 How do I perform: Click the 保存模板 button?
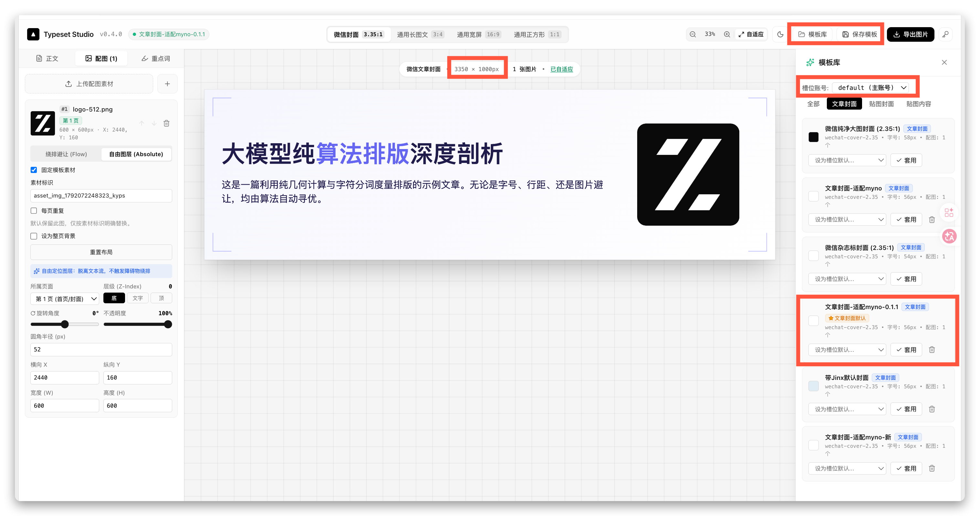(x=859, y=34)
